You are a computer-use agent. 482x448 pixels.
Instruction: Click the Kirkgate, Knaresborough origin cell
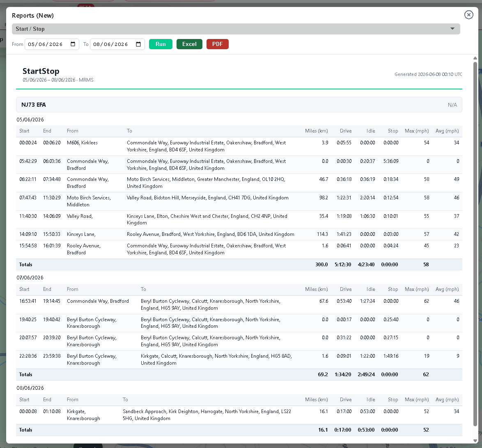(83, 415)
